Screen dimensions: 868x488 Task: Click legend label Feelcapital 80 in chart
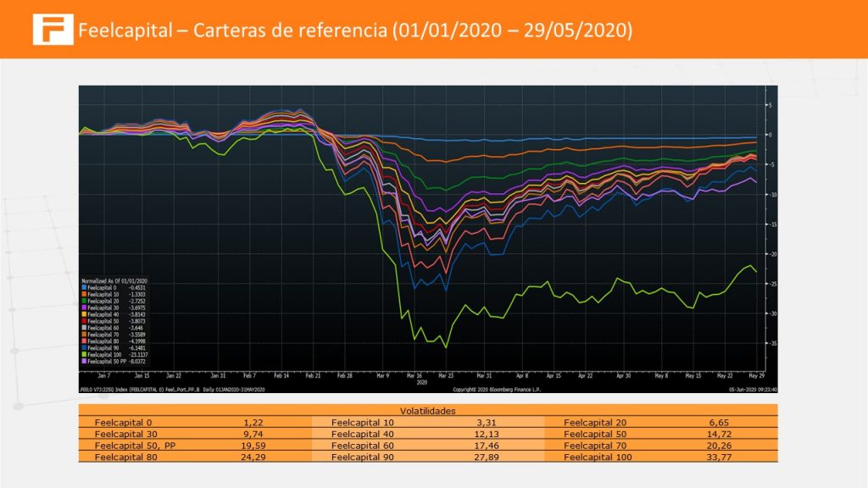[x=103, y=341]
